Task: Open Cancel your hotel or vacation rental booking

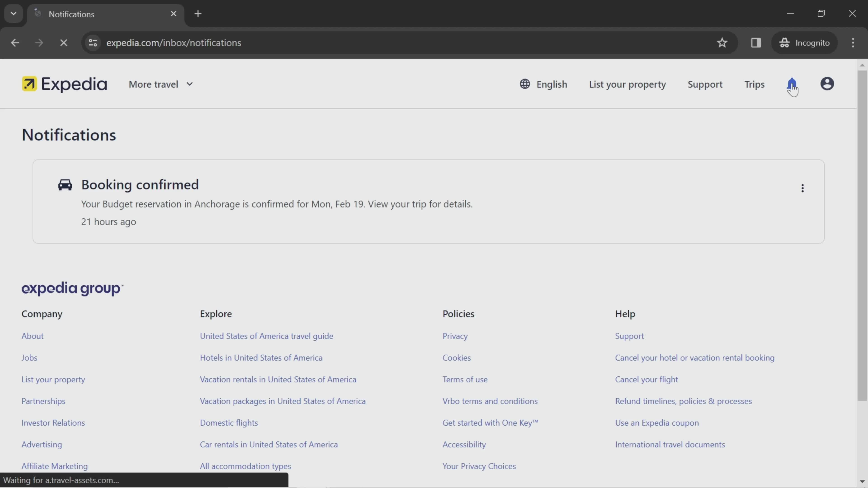Action: 694,357
